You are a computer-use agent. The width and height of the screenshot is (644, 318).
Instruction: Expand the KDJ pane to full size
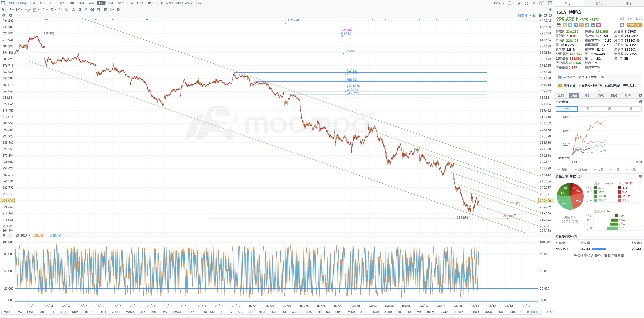[11, 235]
